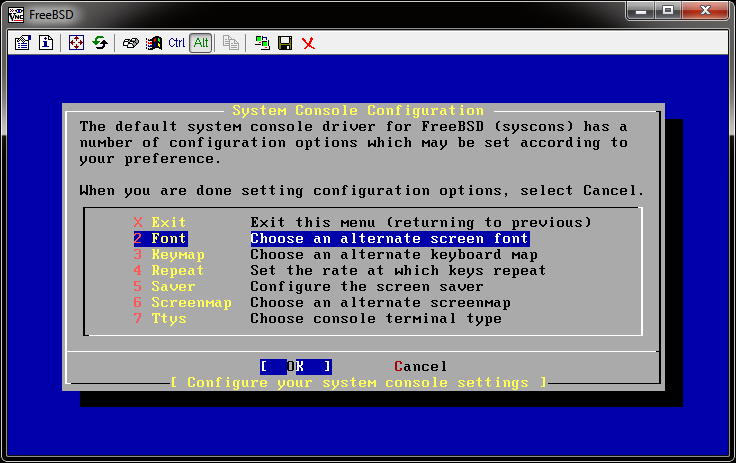The height and width of the screenshot is (463, 736).
Task: Select Saver to configure screen saver
Action: point(172,287)
